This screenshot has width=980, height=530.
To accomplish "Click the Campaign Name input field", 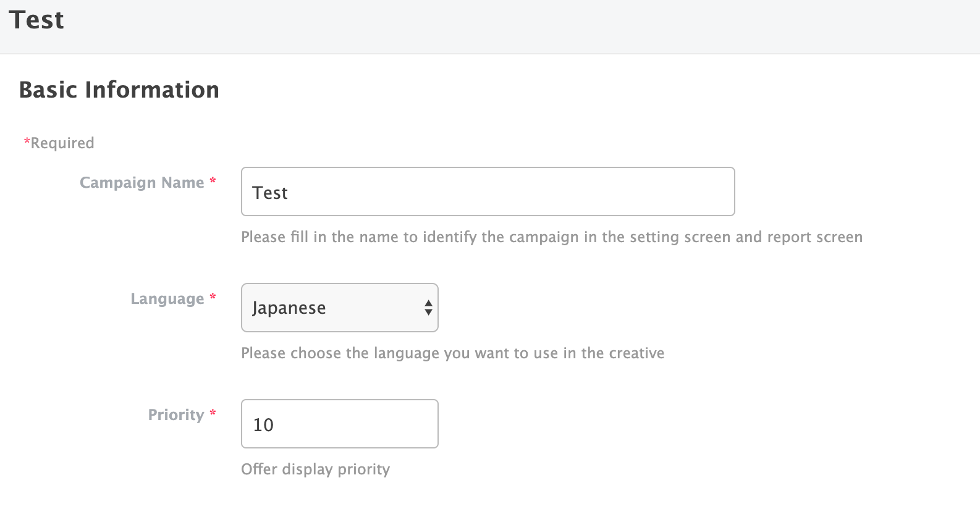I will coord(487,191).
